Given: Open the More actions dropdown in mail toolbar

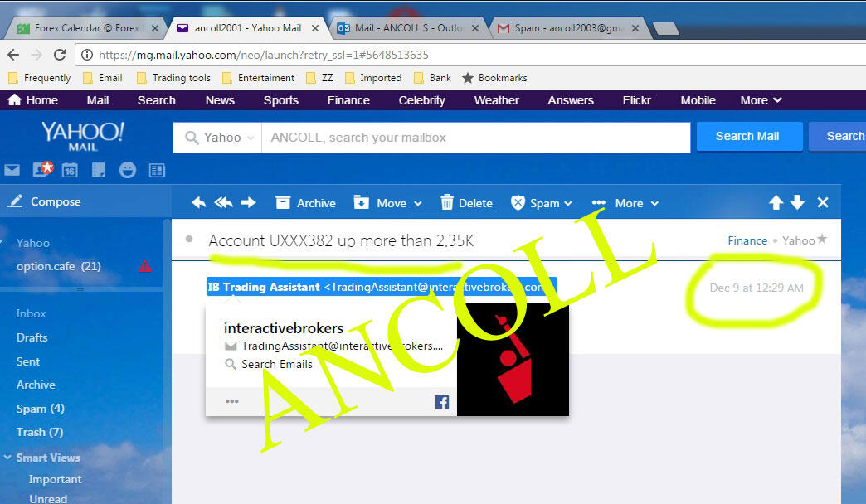Looking at the screenshot, I should (x=625, y=203).
